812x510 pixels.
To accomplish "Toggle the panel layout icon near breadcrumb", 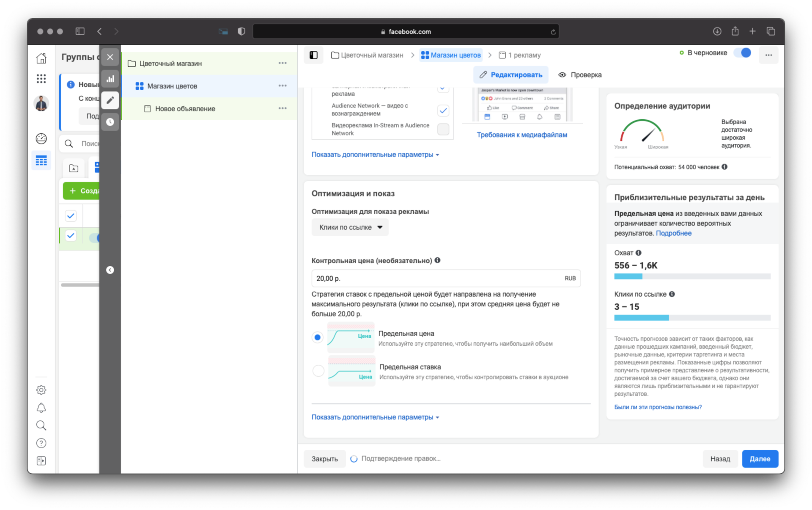I will pos(313,55).
